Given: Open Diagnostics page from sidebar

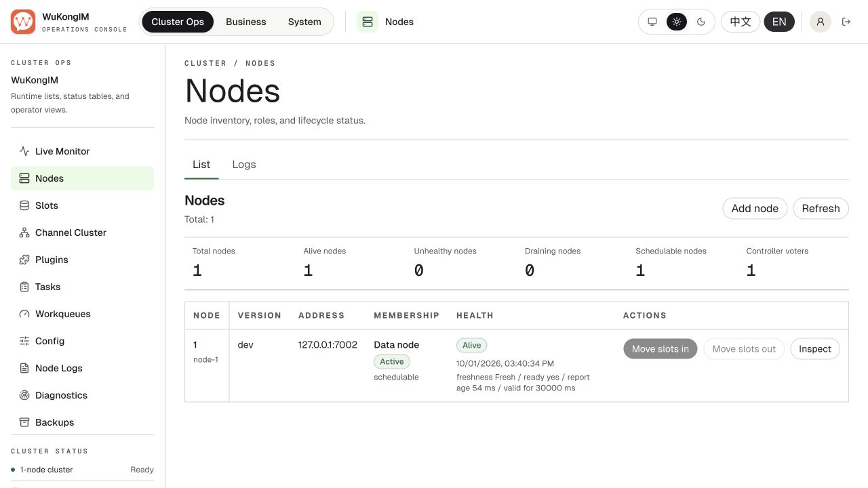Looking at the screenshot, I should [x=83, y=395].
